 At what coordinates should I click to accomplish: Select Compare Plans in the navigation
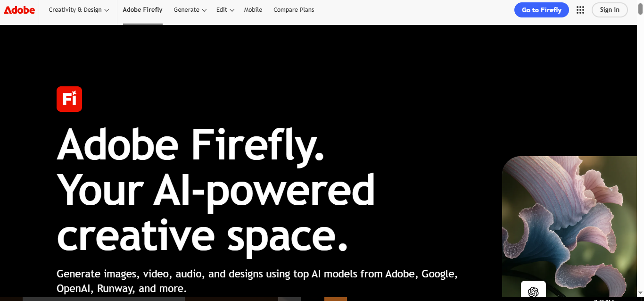[x=293, y=9]
